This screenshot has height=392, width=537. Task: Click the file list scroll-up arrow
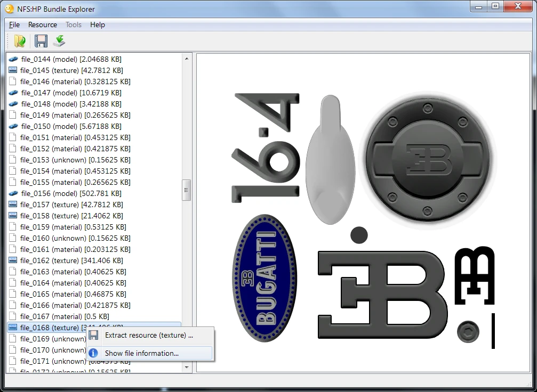point(187,59)
